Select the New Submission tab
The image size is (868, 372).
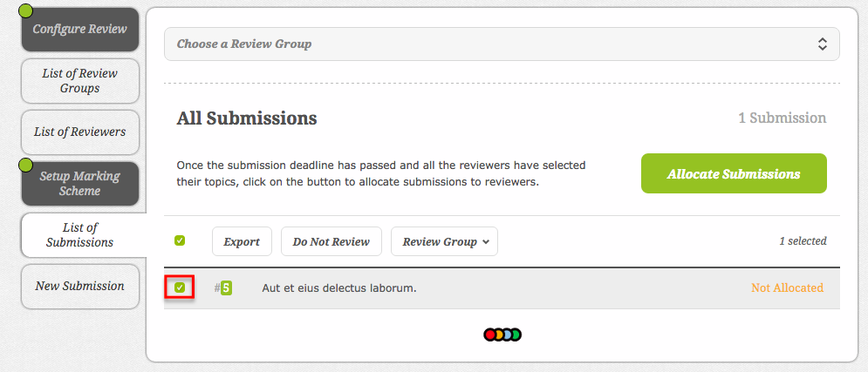pyautogui.click(x=79, y=287)
